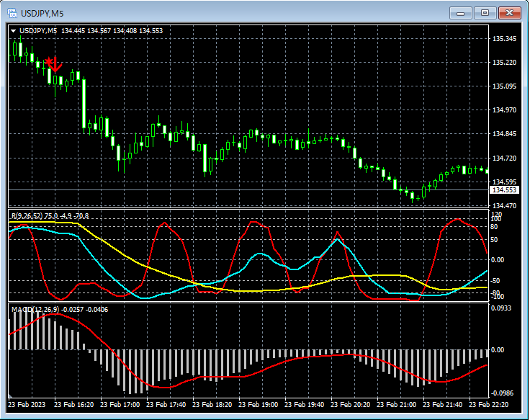Minimize the USDJPY chart window
The height and width of the screenshot is (420, 530).
(461, 13)
